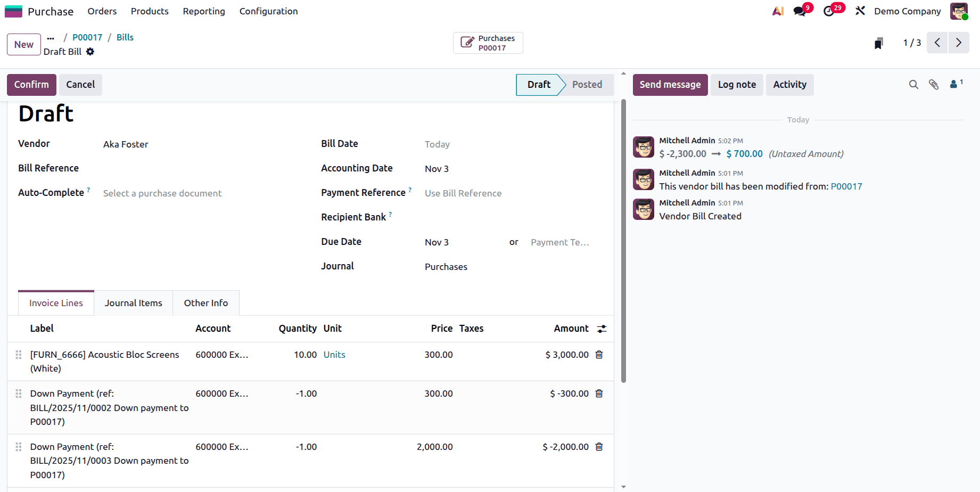Click the Bill Reference input field
The width and height of the screenshot is (980, 492).
[x=160, y=168]
